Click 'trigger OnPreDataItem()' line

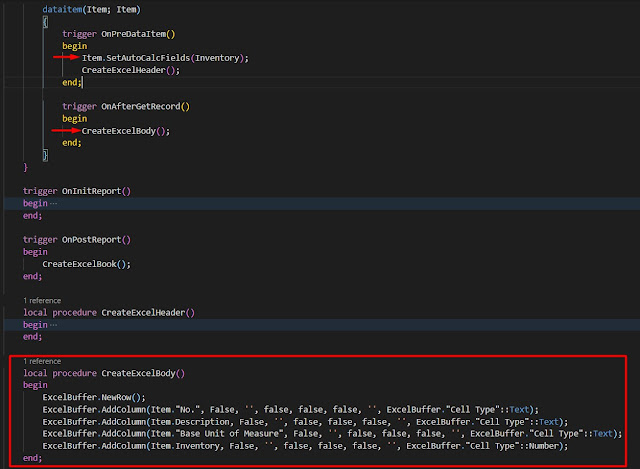click(119, 34)
